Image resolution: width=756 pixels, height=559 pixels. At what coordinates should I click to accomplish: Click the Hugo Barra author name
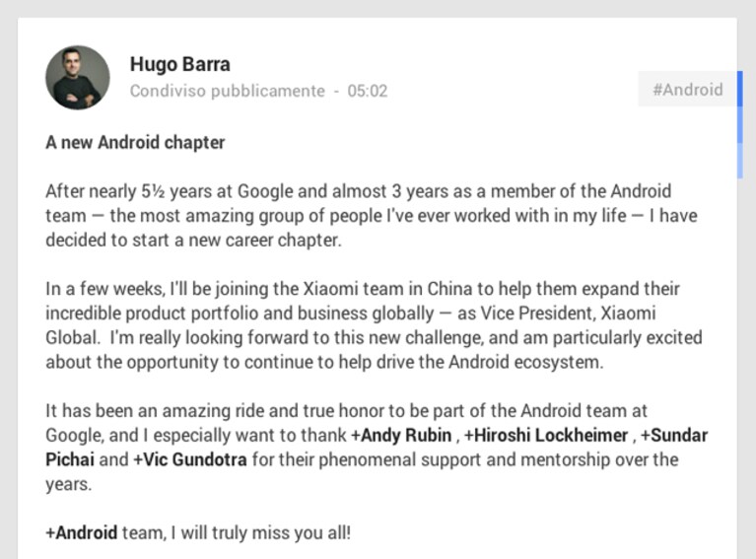(x=179, y=65)
